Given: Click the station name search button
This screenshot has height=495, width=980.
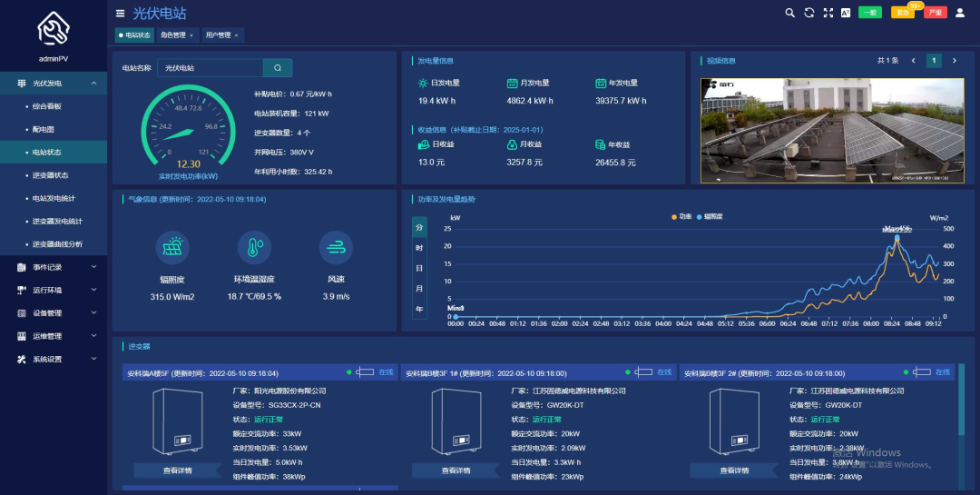Looking at the screenshot, I should 278,67.
